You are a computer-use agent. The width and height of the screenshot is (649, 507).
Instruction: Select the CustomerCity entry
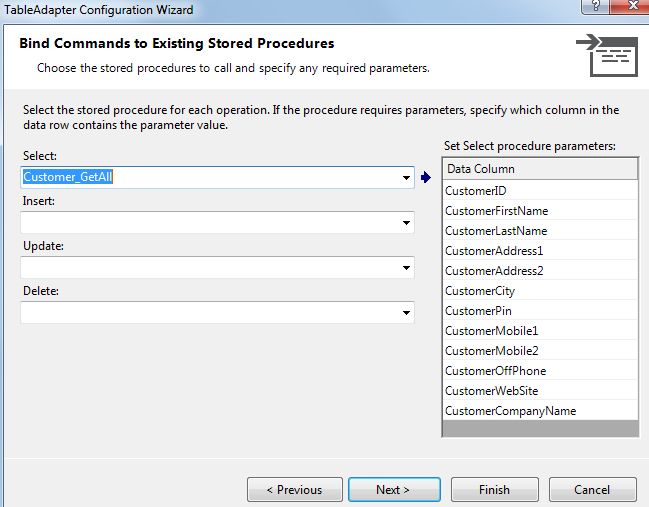(x=540, y=291)
